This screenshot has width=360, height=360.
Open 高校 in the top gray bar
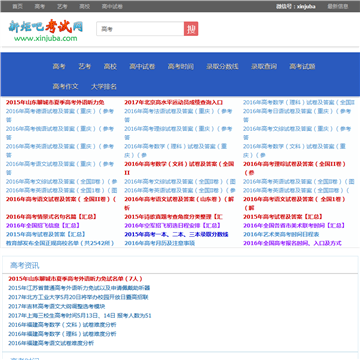pyautogui.click(x=84, y=6)
